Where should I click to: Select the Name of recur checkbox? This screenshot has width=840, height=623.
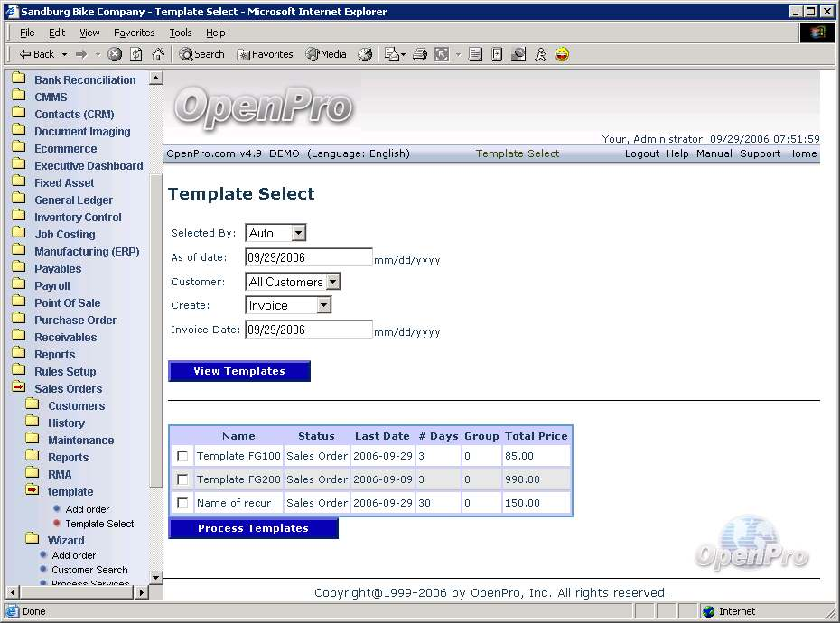(182, 504)
